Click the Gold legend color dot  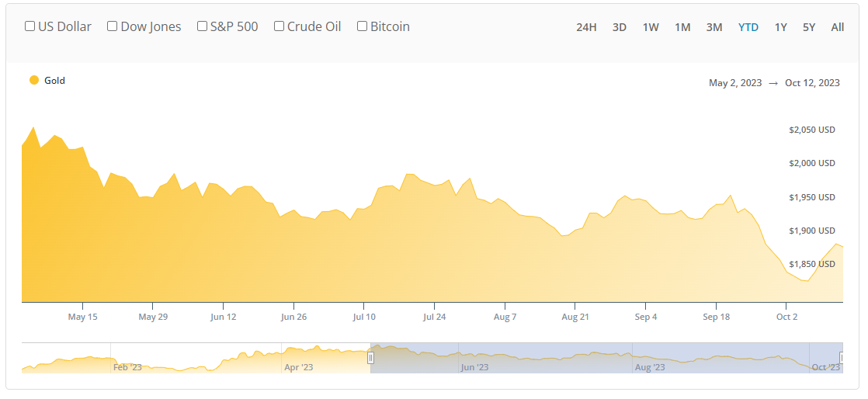(34, 80)
